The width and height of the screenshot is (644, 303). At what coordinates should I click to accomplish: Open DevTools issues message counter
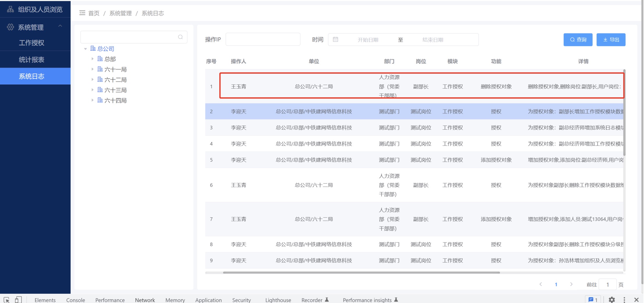click(593, 300)
